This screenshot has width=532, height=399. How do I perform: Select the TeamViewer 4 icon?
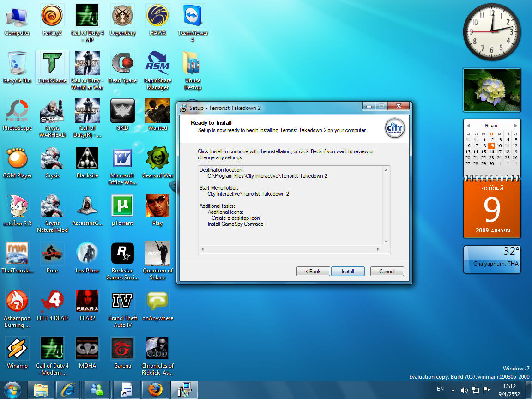(x=193, y=24)
